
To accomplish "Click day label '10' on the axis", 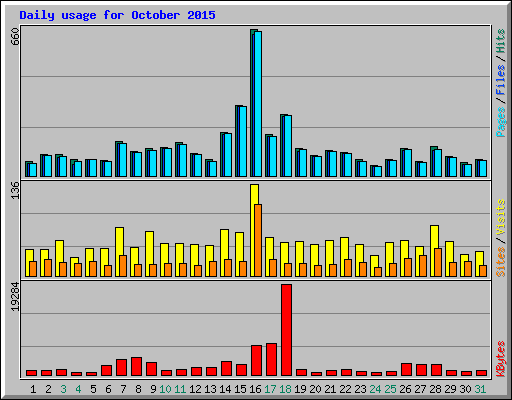I will tap(165, 389).
